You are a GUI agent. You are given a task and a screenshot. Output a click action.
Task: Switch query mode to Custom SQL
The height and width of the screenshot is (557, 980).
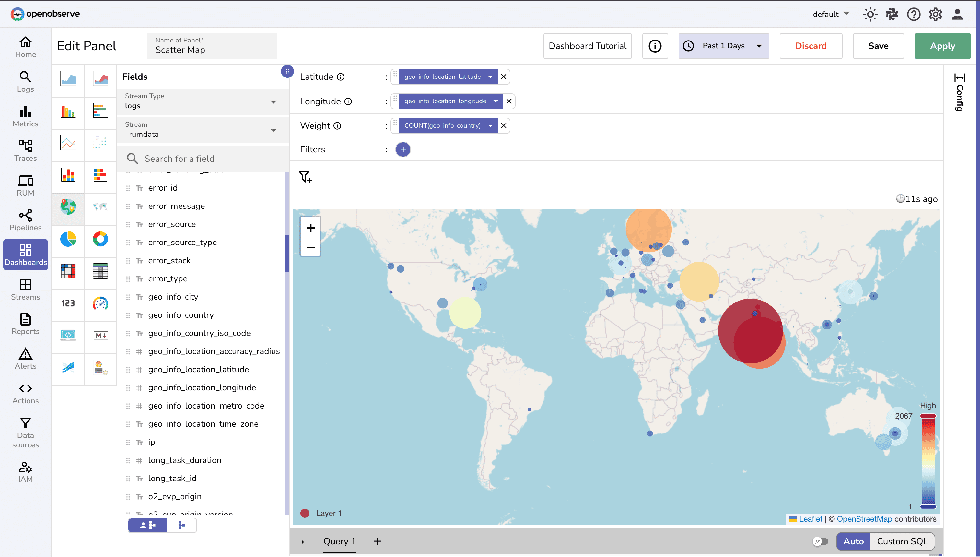click(902, 541)
